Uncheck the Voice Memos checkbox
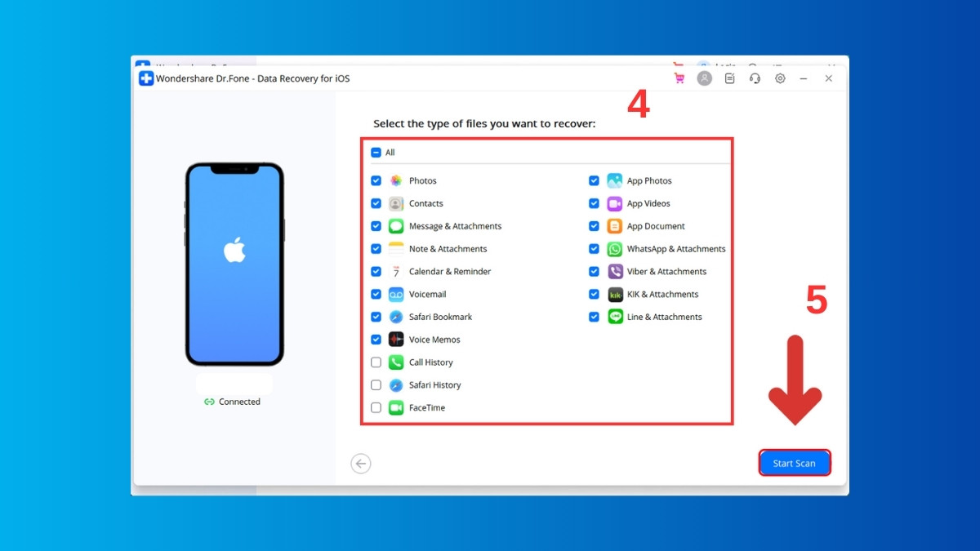Image resolution: width=980 pixels, height=551 pixels. point(376,340)
